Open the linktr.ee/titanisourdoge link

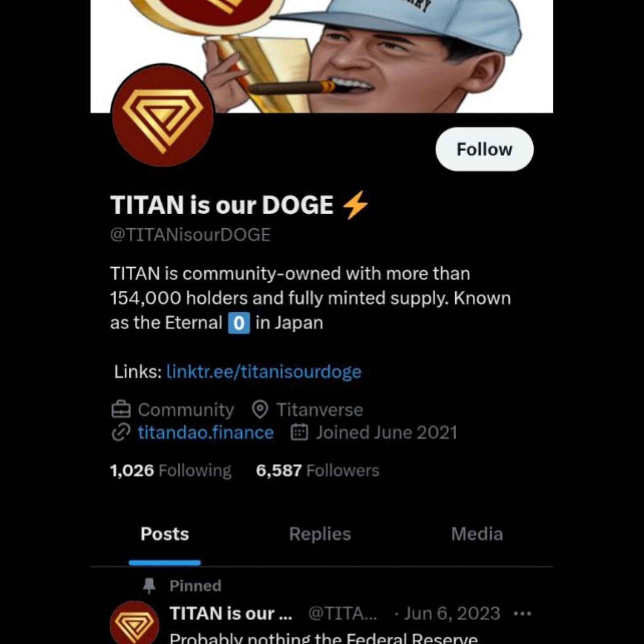coord(264,372)
